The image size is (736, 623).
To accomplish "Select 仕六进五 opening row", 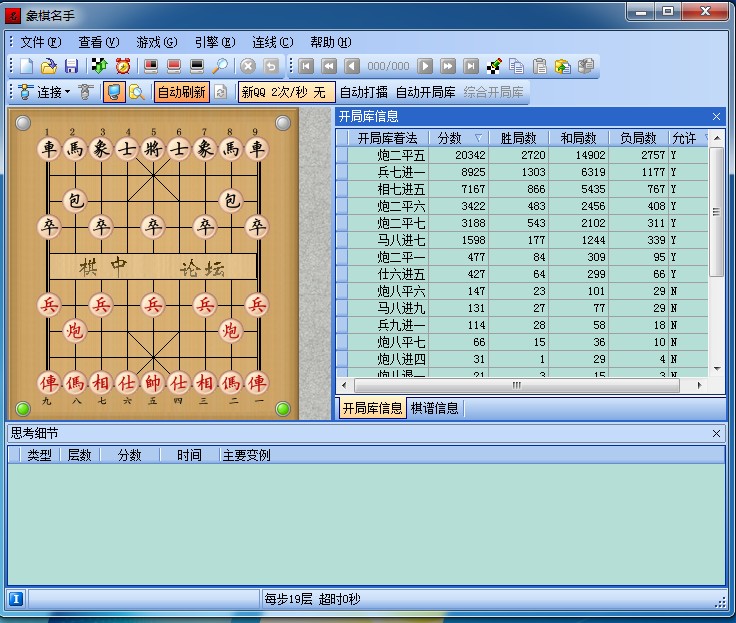I will tap(522, 274).
